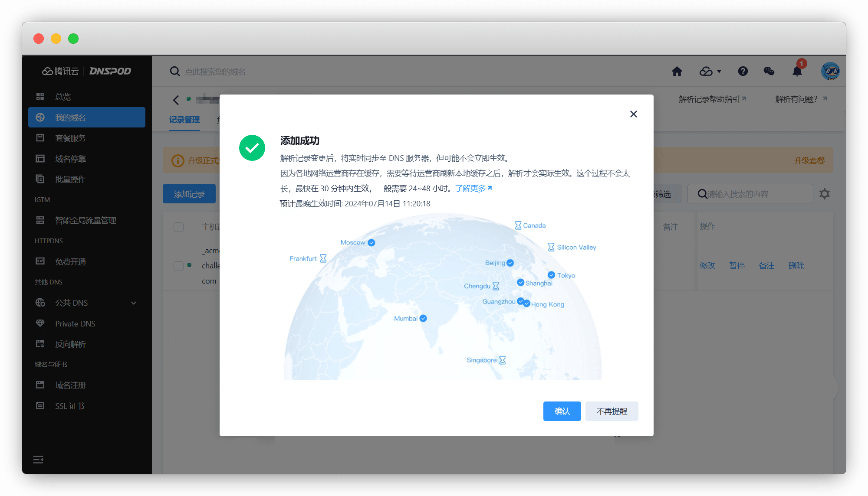The image size is (868, 496).
Task: Check the _acme-challenge record row checkbox
Action: tap(178, 266)
